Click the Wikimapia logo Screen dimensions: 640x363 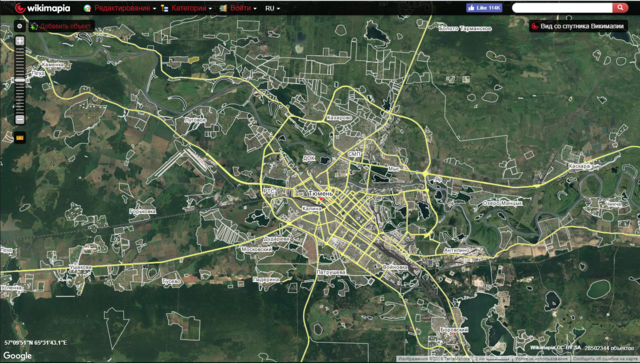coord(42,8)
